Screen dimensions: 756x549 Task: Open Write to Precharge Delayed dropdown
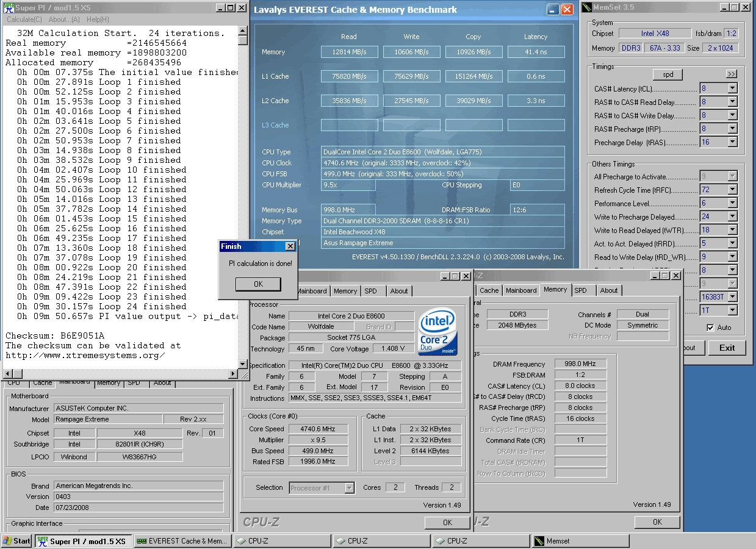pyautogui.click(x=732, y=217)
